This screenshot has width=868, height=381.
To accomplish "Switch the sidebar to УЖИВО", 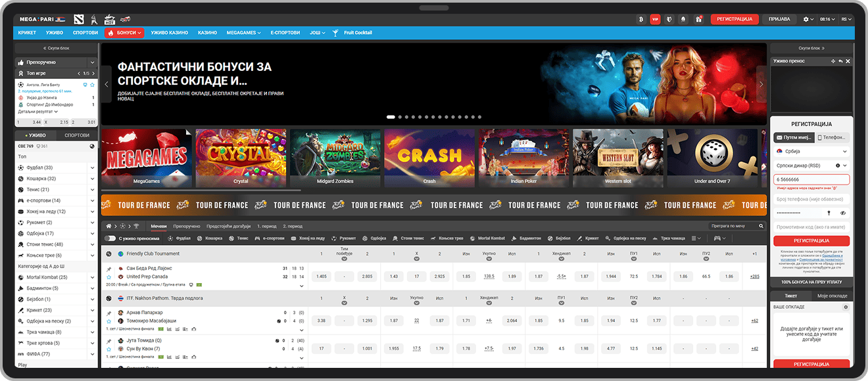I will click(35, 135).
